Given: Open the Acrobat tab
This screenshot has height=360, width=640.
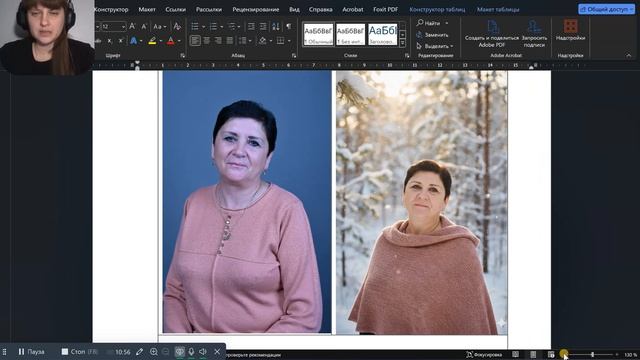Looking at the screenshot, I should click(353, 9).
